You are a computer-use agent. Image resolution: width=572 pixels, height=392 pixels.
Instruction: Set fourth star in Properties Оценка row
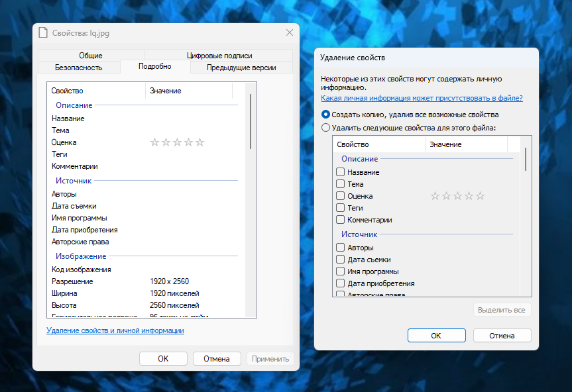pyautogui.click(x=189, y=142)
